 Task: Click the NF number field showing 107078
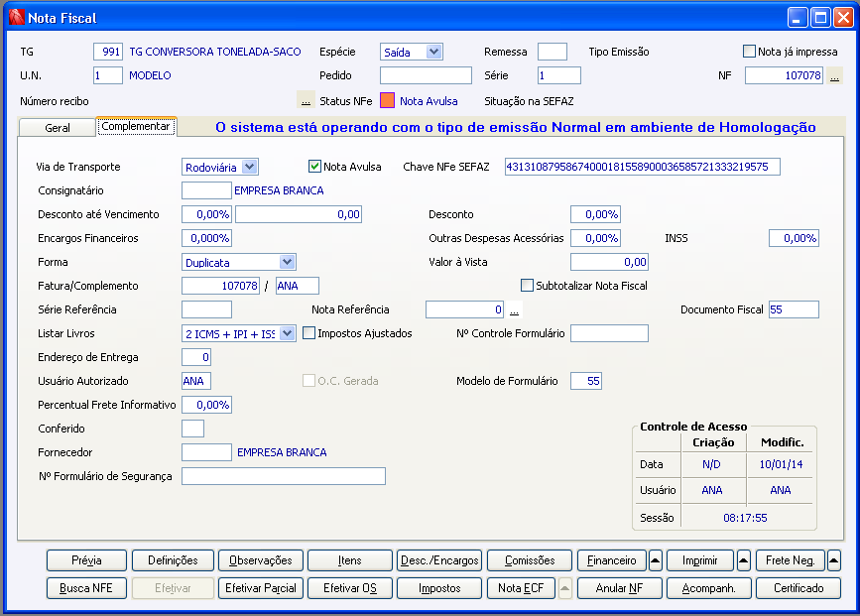pyautogui.click(x=784, y=75)
